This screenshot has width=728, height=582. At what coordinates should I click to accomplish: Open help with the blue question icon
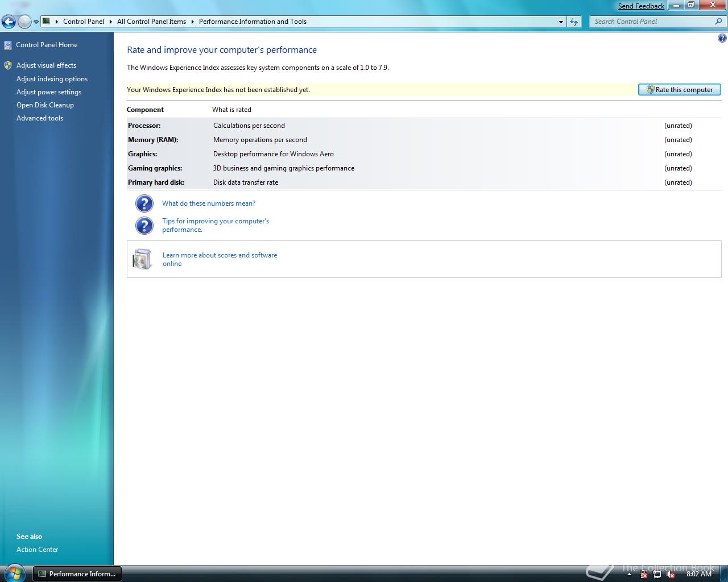click(x=722, y=38)
